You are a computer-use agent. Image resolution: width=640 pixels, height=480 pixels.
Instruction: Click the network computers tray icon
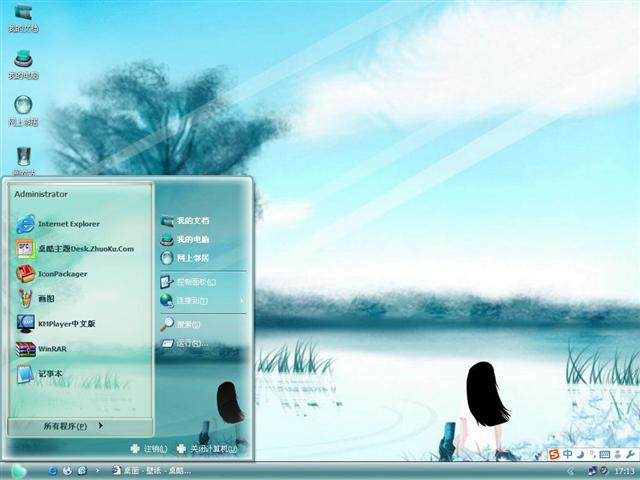[592, 471]
